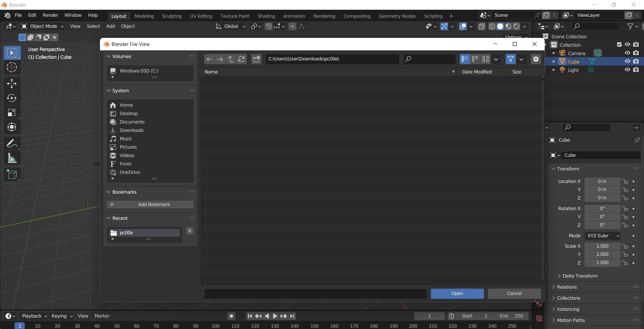
Task: Click the Location X value slider field
Action: click(x=602, y=181)
